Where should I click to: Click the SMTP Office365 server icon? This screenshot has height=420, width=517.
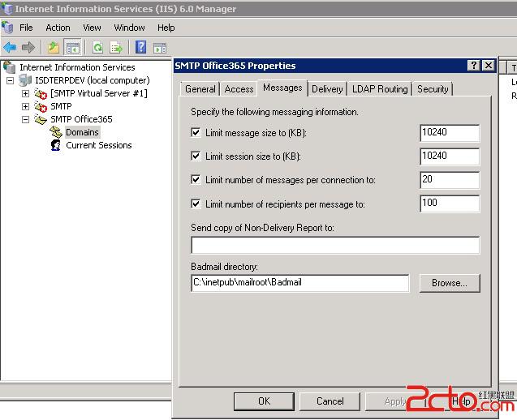[x=41, y=119]
